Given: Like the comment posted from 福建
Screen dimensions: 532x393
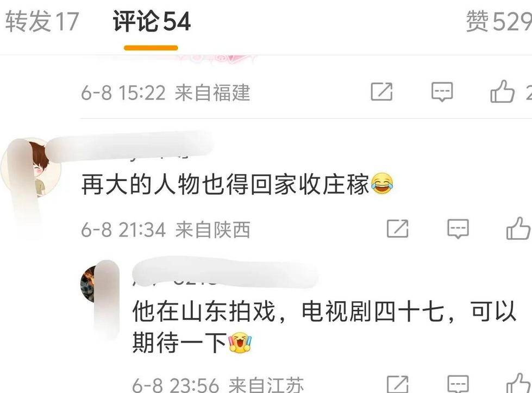Looking at the screenshot, I should coord(503,91).
